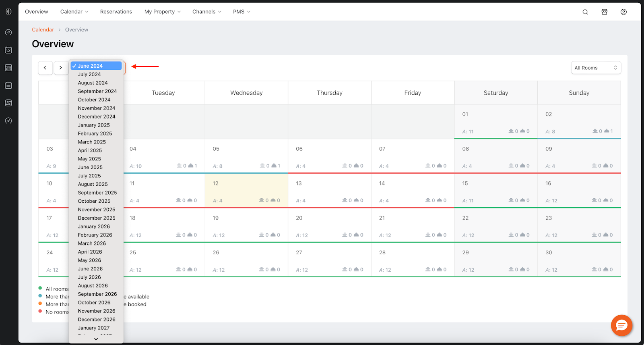The image size is (644, 345).
Task: Open the Reservations tab
Action: coord(116,12)
